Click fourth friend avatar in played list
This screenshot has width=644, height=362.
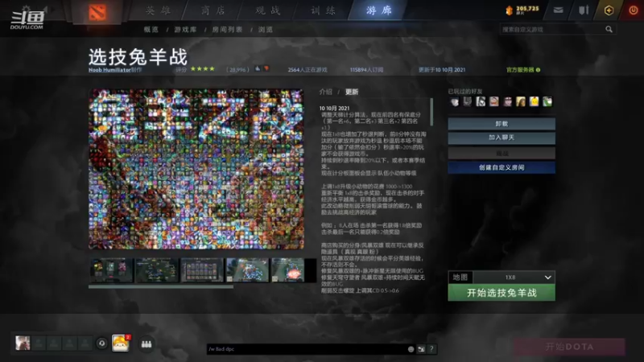(x=494, y=101)
